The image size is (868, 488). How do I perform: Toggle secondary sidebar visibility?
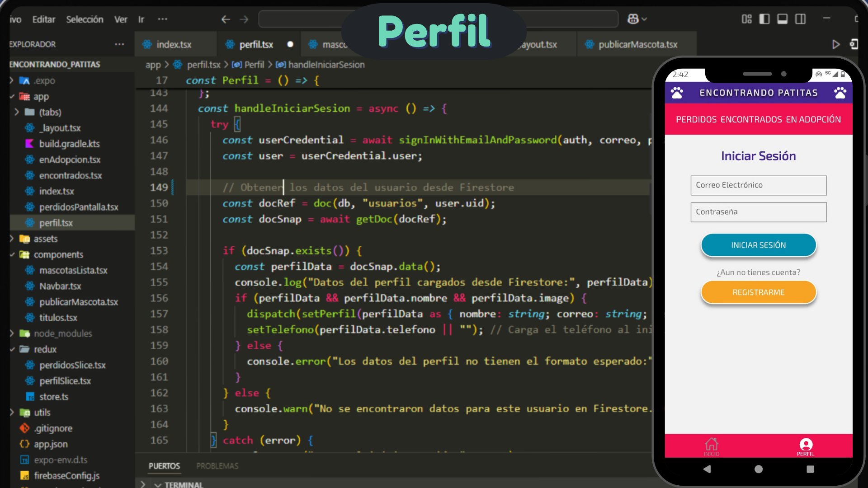[x=801, y=19]
